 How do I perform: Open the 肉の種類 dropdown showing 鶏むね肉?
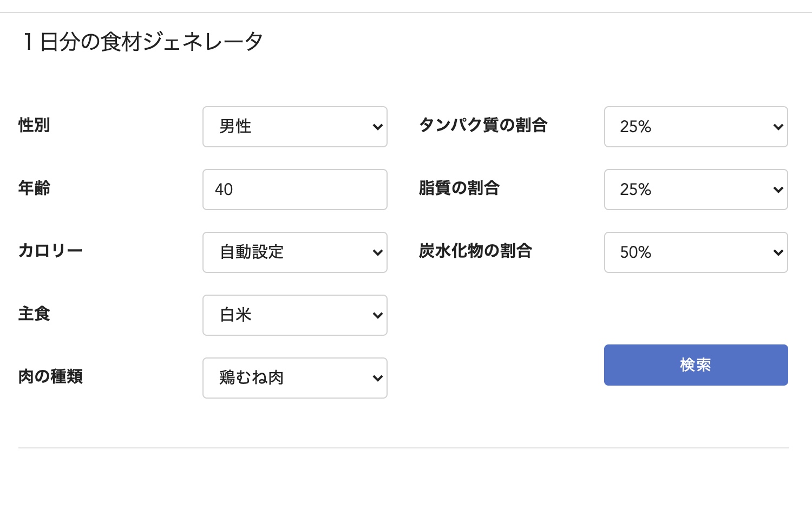(x=294, y=378)
